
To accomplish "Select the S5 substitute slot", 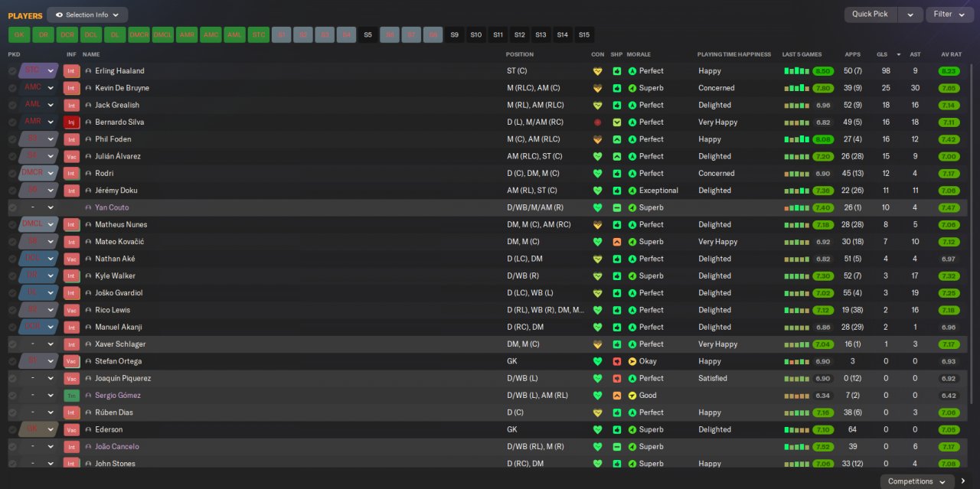I will pos(367,35).
